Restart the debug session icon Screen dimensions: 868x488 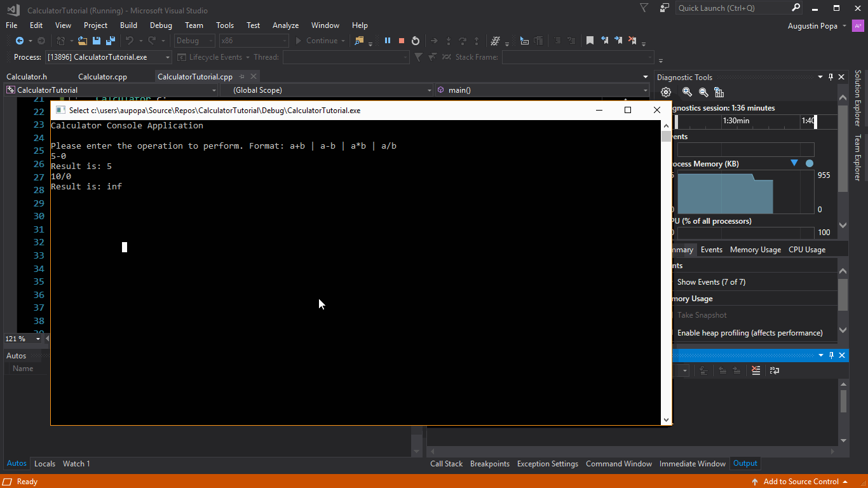[416, 40]
